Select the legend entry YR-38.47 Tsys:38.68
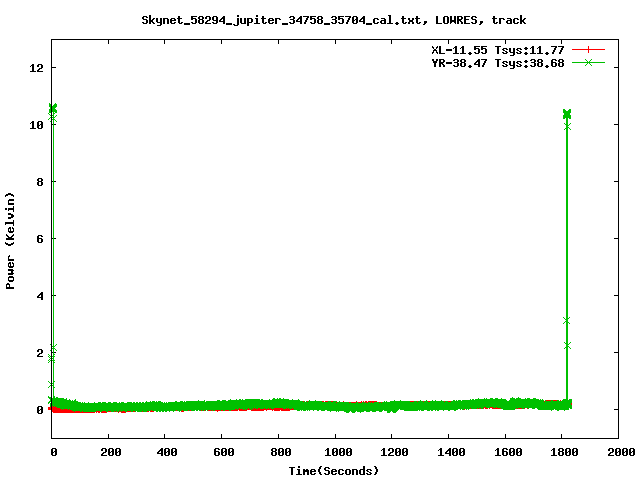The width and height of the screenshot is (640, 480). pos(498,63)
